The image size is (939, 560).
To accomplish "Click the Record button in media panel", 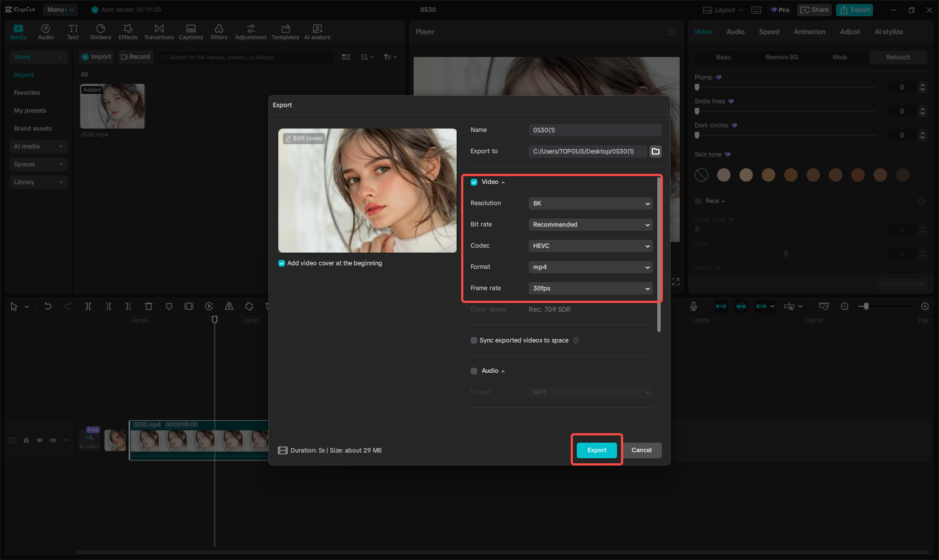I will click(135, 56).
